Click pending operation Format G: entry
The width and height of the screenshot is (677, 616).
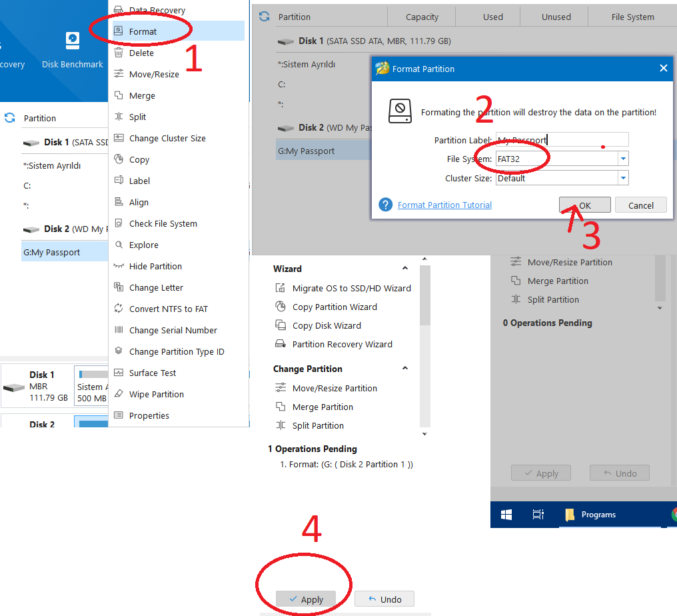coord(346,464)
